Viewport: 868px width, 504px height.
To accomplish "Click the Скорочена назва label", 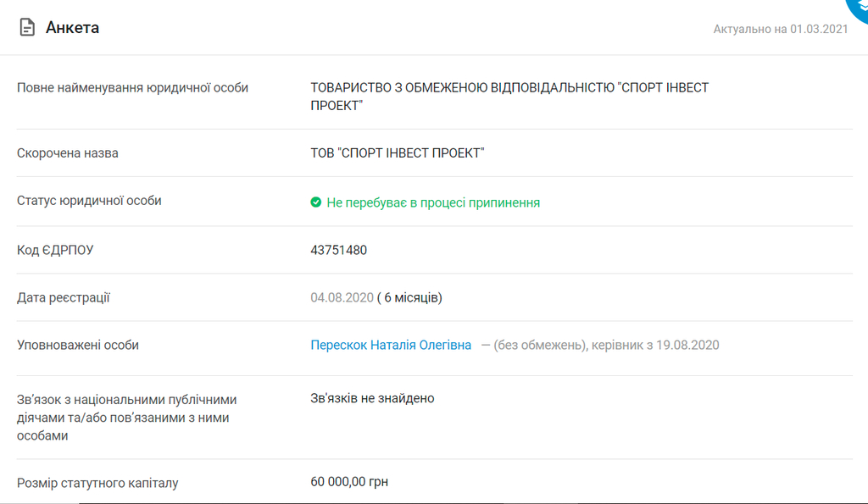I will click(68, 153).
